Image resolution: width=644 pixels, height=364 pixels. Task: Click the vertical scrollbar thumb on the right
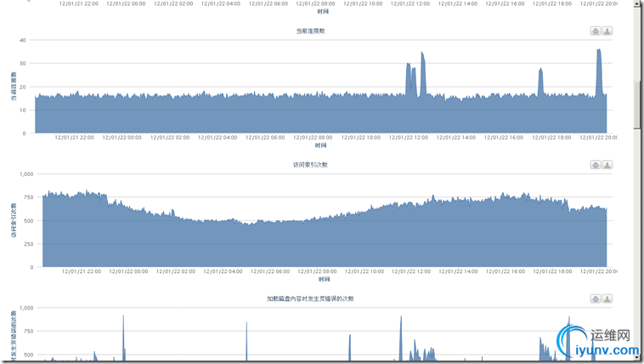coord(637,105)
